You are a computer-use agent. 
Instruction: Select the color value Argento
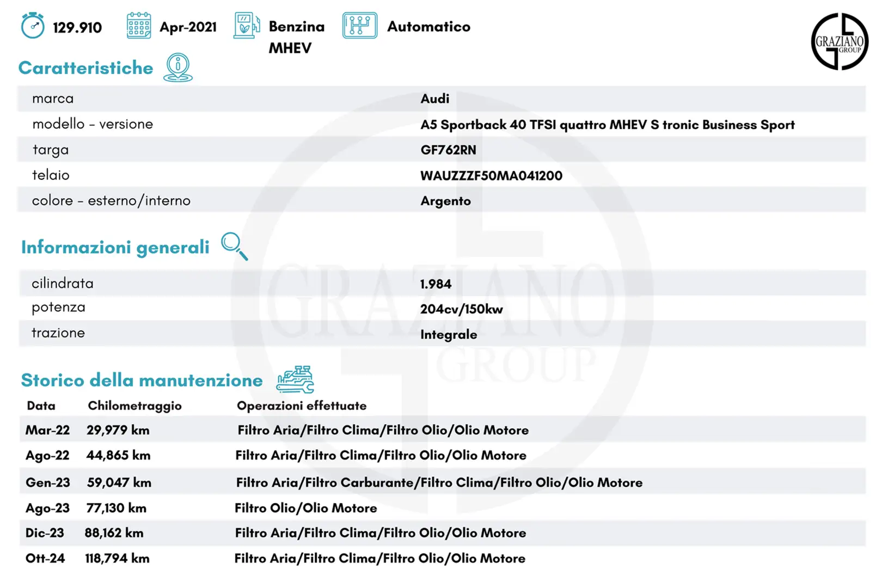click(x=445, y=201)
